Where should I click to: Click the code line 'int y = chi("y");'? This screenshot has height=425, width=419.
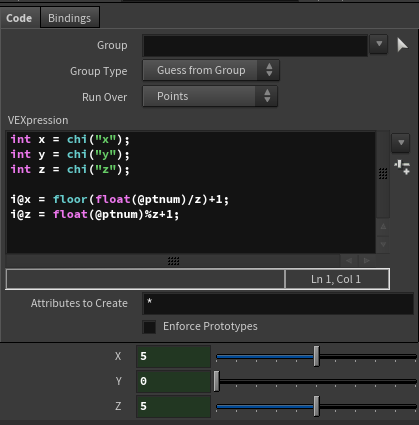(70, 154)
